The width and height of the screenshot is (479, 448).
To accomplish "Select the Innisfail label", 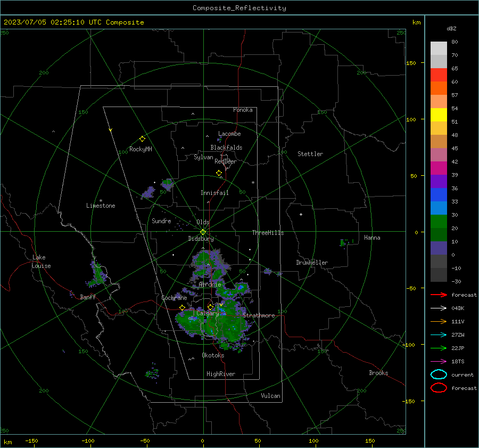I will [x=214, y=193].
